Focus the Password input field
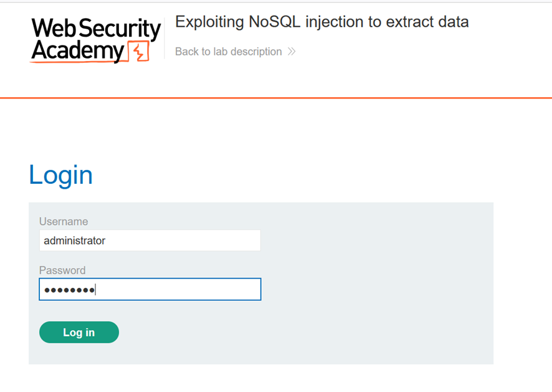552x392 pixels. [150, 290]
